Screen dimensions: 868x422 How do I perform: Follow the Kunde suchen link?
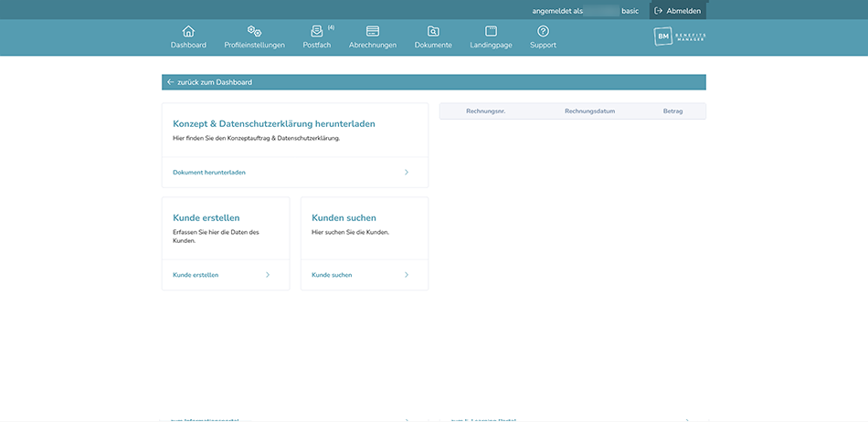click(332, 274)
